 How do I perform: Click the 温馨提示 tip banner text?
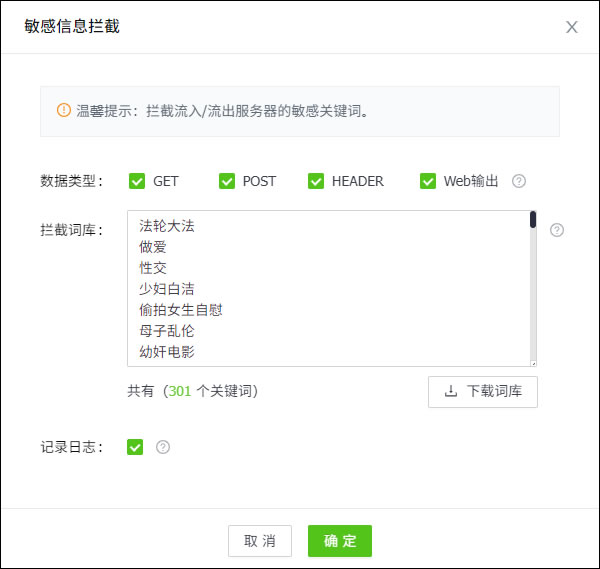point(223,111)
